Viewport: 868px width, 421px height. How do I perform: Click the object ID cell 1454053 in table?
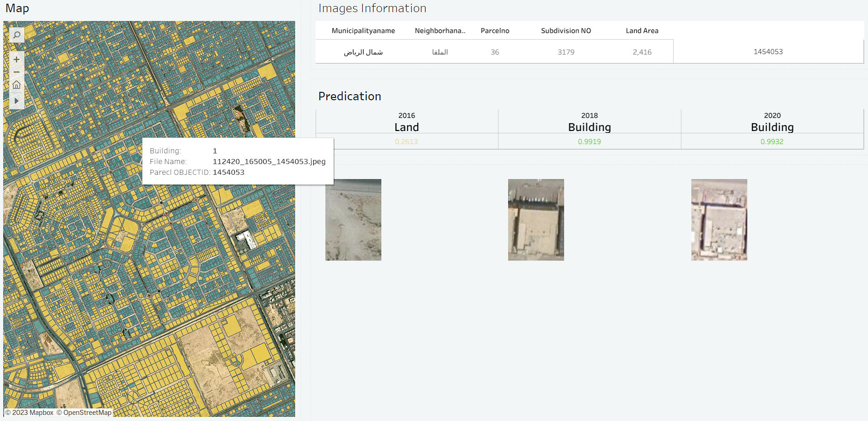click(x=768, y=52)
